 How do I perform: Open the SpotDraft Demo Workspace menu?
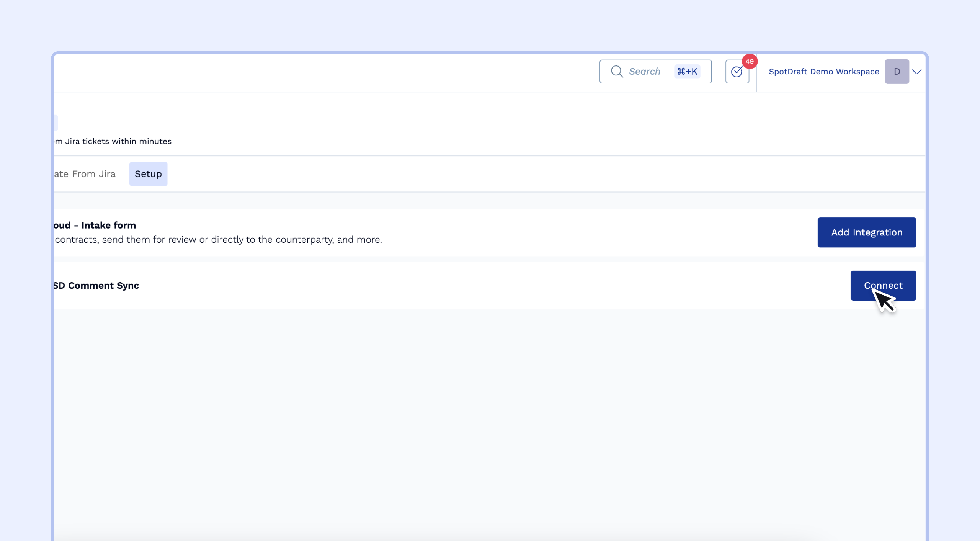[x=823, y=72]
